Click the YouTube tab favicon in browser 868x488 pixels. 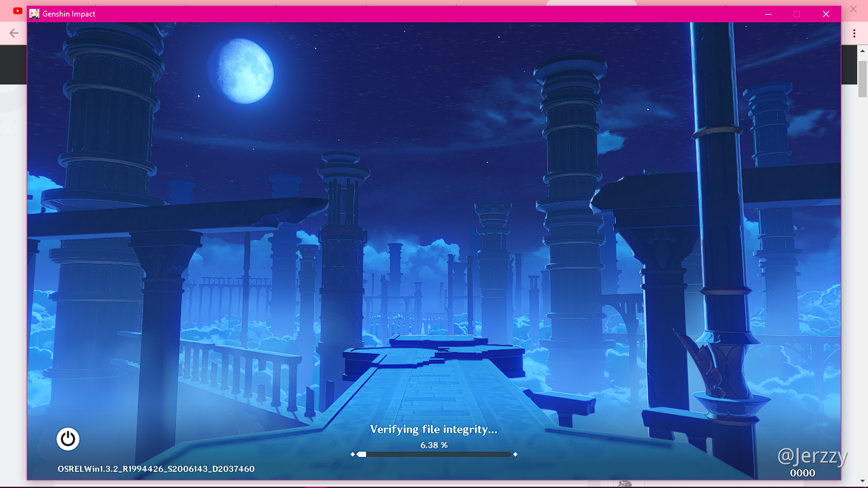point(17,11)
